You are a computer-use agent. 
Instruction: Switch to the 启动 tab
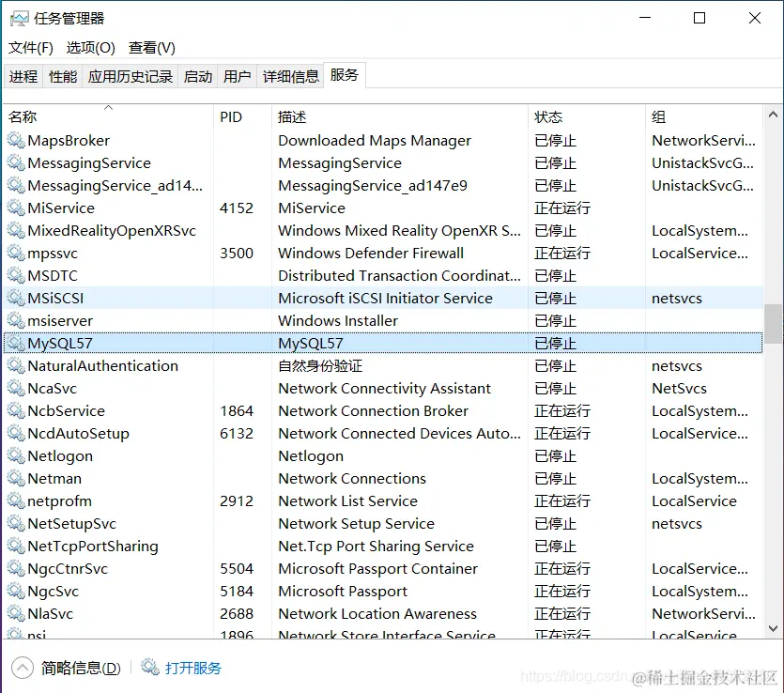pyautogui.click(x=197, y=76)
